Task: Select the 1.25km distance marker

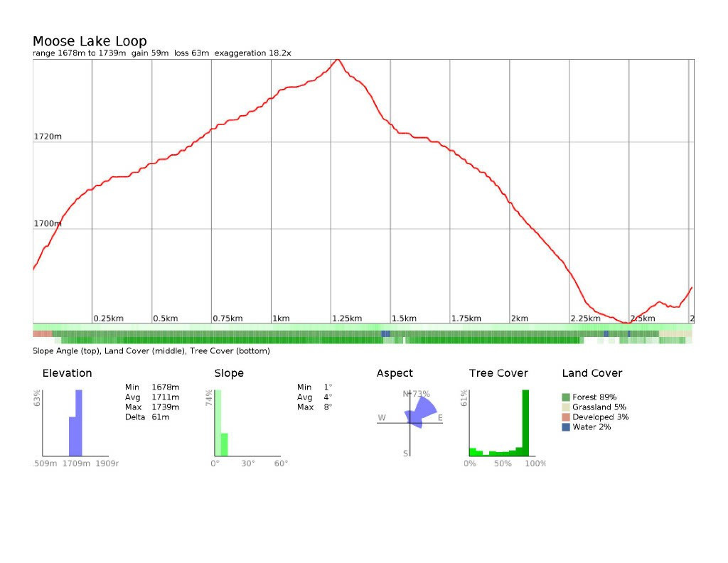Action: (347, 318)
